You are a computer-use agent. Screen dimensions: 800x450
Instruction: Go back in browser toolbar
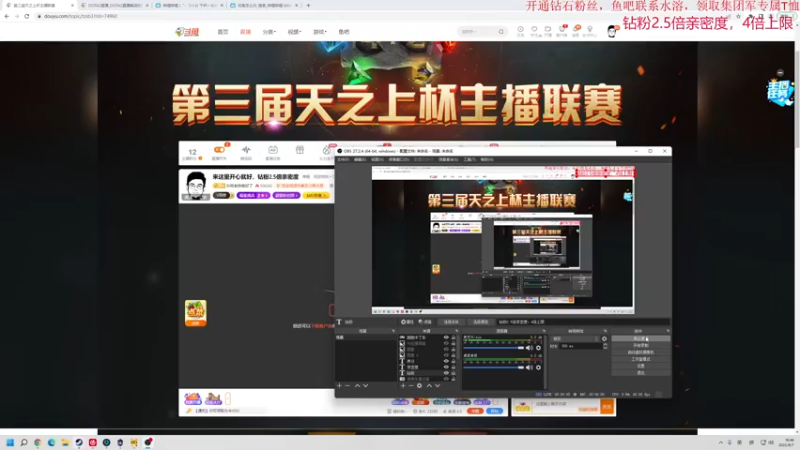[x=7, y=16]
